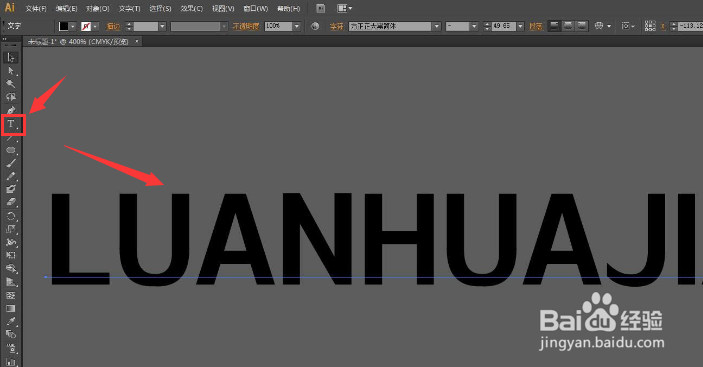Click the orange character panel link

(336, 26)
